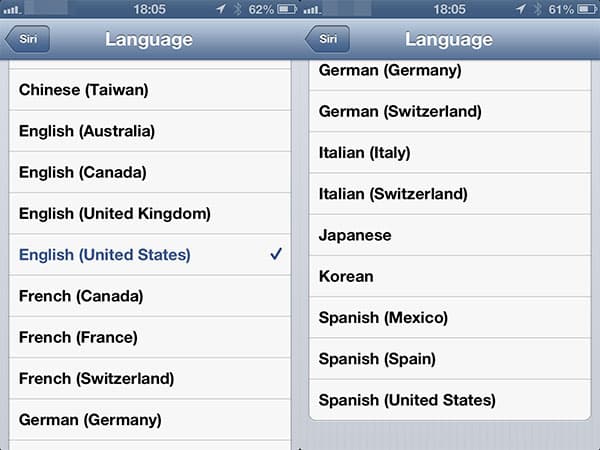Select Chinese (Taiwan) language
The width and height of the screenshot is (600, 450).
pyautogui.click(x=150, y=90)
